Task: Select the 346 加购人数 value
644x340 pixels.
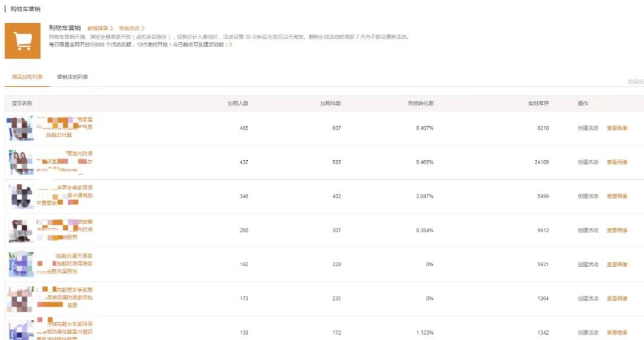Action: click(x=244, y=196)
